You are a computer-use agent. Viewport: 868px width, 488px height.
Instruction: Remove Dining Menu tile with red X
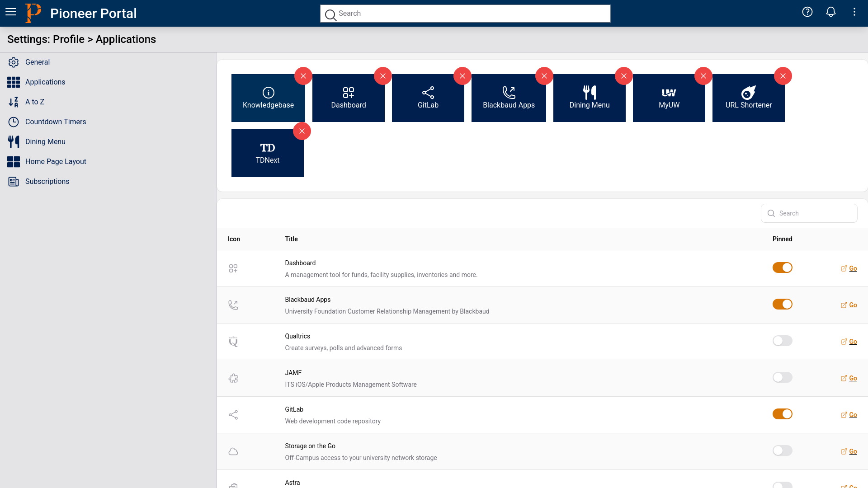(x=624, y=76)
